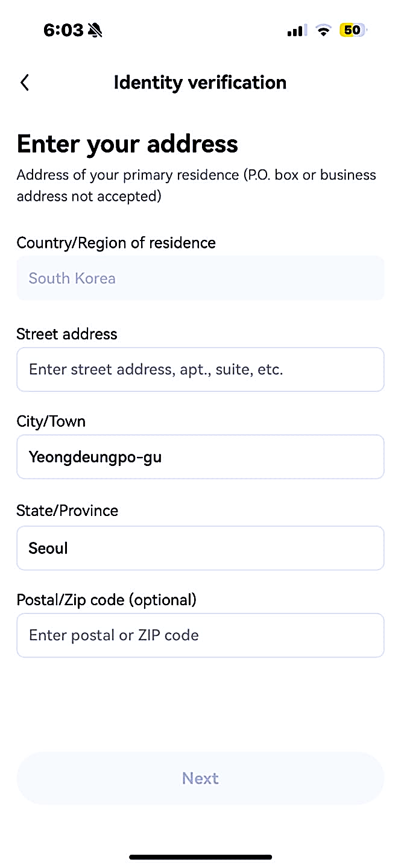Tap the battery level indicator
Screen dimensions: 401x868
[353, 30]
